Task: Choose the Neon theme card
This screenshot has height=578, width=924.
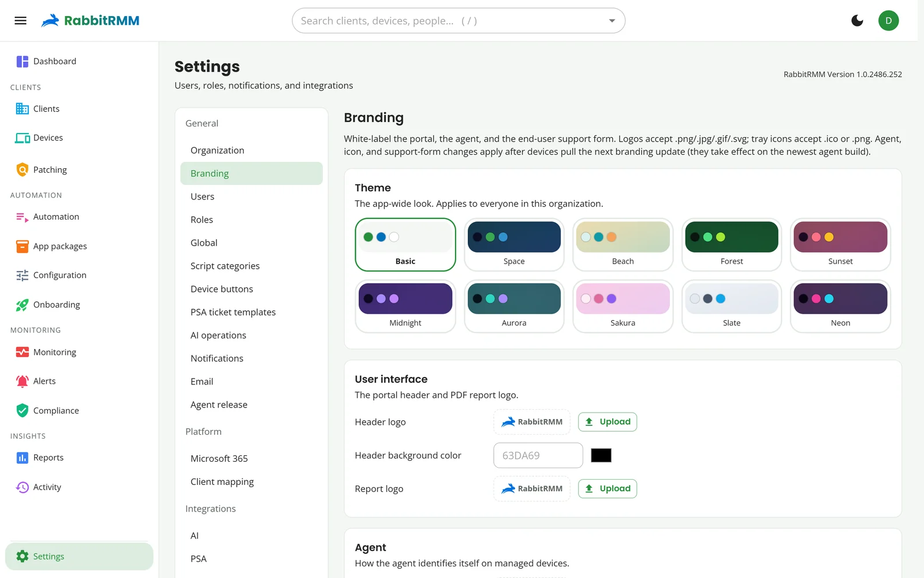Action: [840, 306]
